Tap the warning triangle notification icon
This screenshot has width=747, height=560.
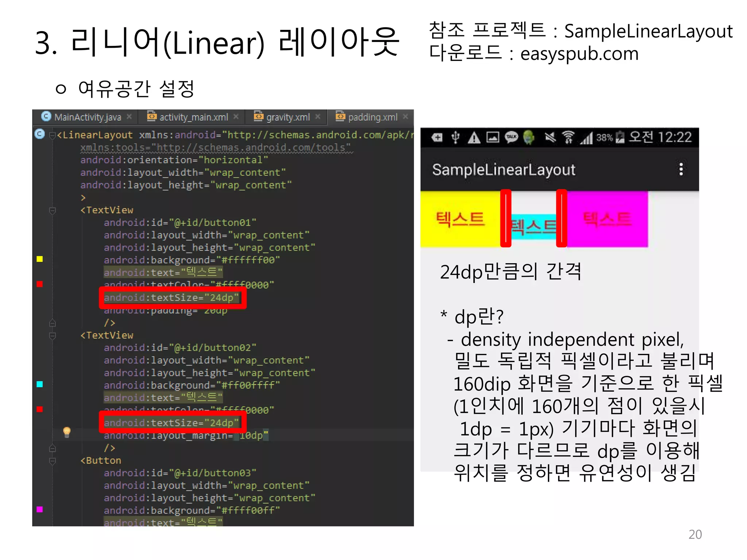[474, 137]
